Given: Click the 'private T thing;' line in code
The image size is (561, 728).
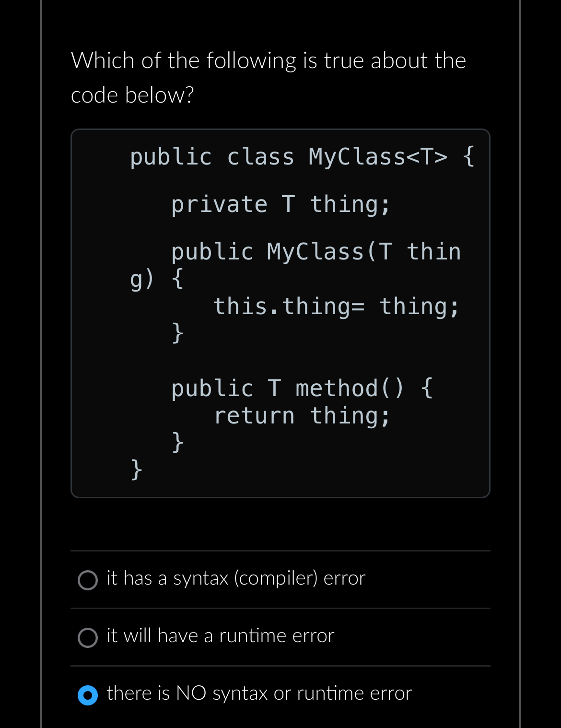Looking at the screenshot, I should tap(281, 204).
